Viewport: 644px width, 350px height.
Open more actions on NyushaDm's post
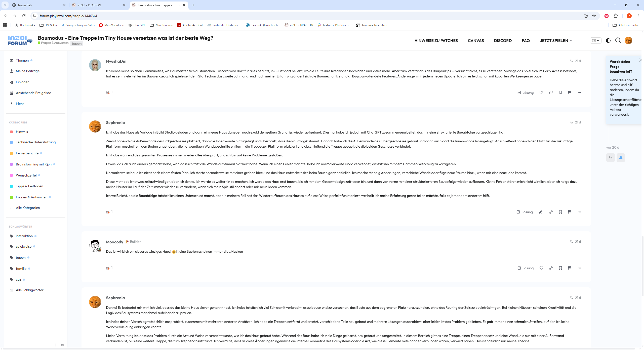(579, 93)
